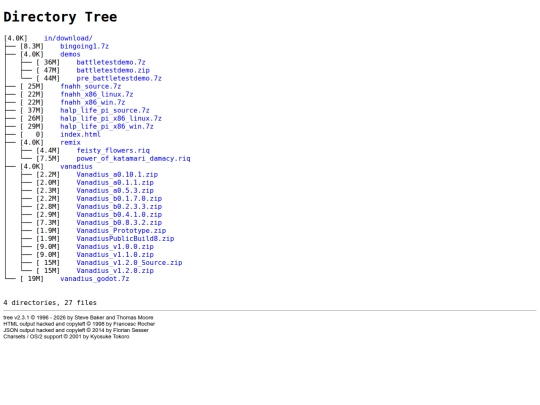
Task: Download Vanadius_a0.10.1.zip
Action: pyautogui.click(x=117, y=174)
